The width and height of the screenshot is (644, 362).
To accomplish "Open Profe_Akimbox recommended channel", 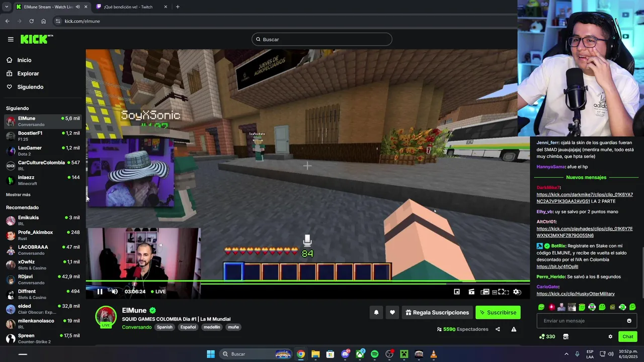I will [x=43, y=235].
